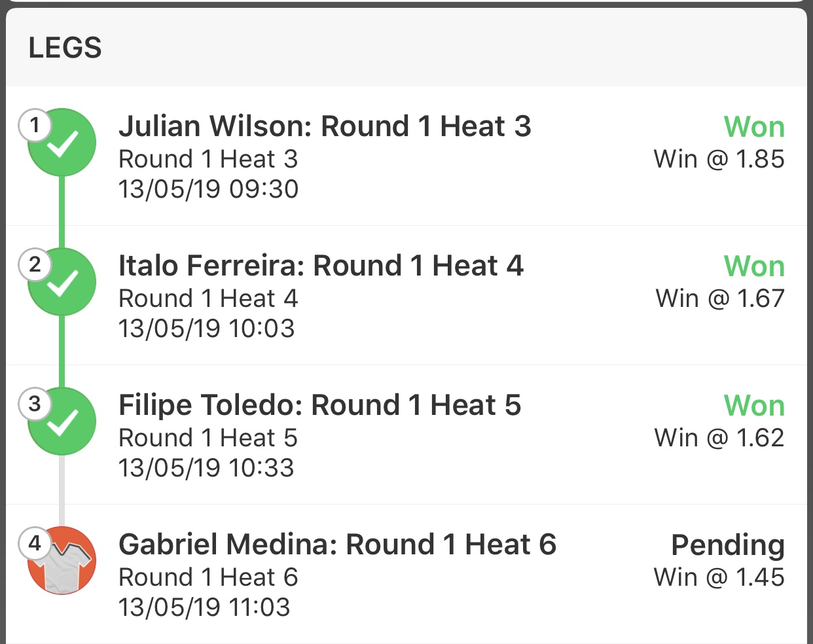Viewport: 813px width, 644px height.
Task: Tap the number 2 badge on second leg
Action: coord(35,264)
